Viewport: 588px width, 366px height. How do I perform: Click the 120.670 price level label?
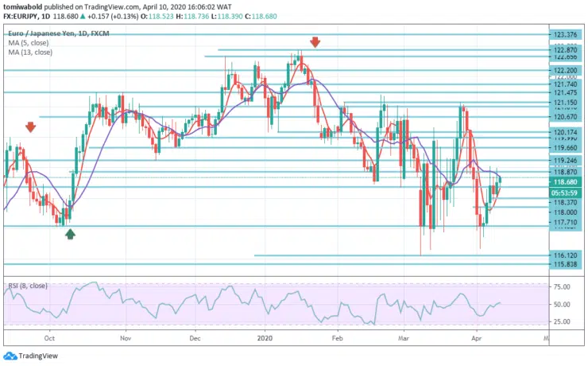(564, 117)
